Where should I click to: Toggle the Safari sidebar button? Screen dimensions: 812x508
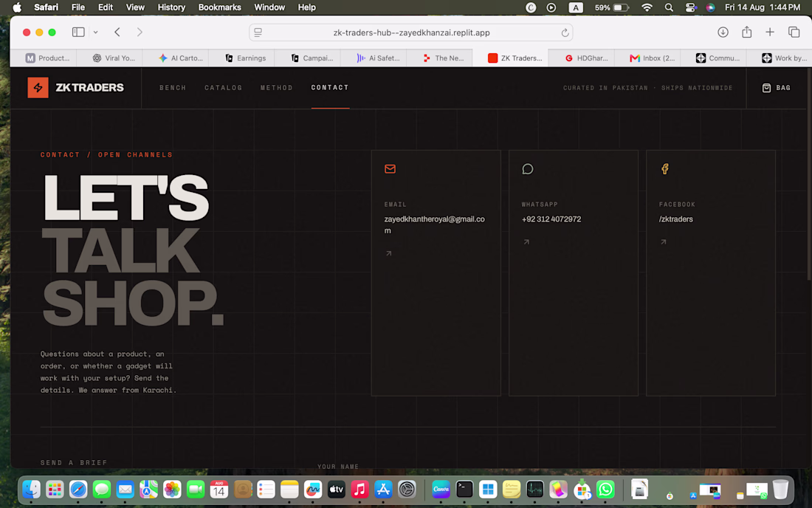(78, 32)
